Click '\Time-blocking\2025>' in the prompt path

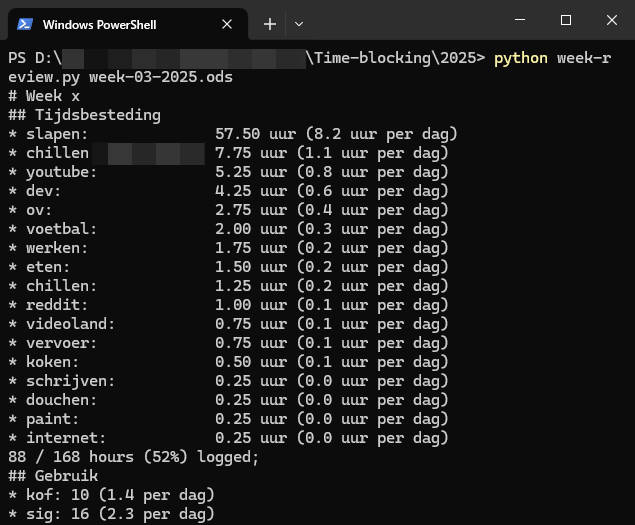396,59
